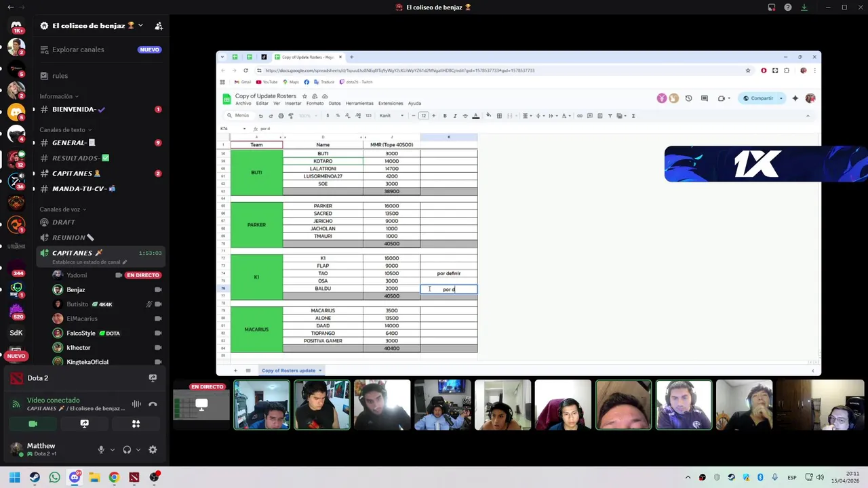
Task: Apply bold formatting in Sheets toolbar
Action: [445, 115]
